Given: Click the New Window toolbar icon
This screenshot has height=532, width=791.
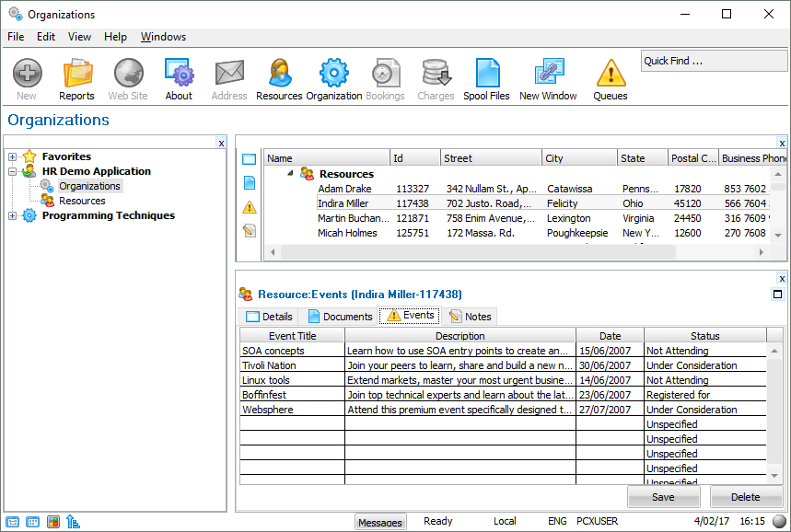Looking at the screenshot, I should click(548, 79).
